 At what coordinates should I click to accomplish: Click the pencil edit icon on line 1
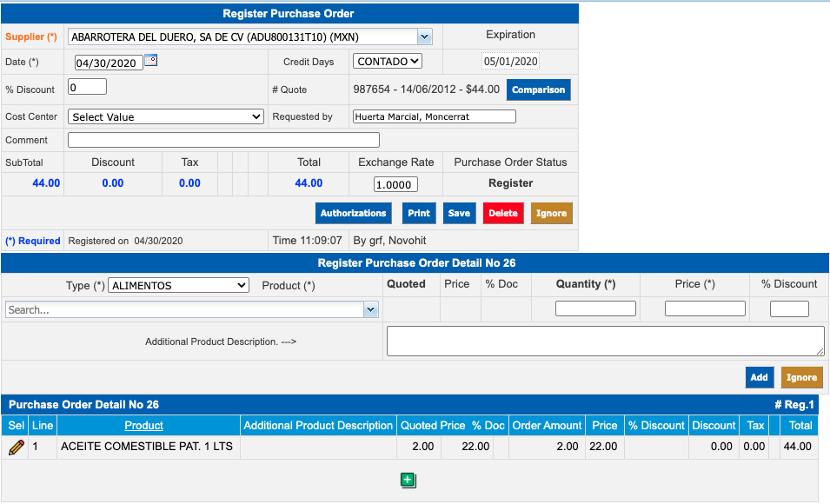16,447
